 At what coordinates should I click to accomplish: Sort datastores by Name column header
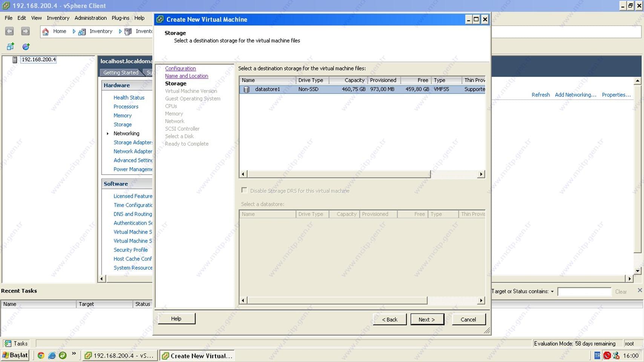tap(267, 80)
